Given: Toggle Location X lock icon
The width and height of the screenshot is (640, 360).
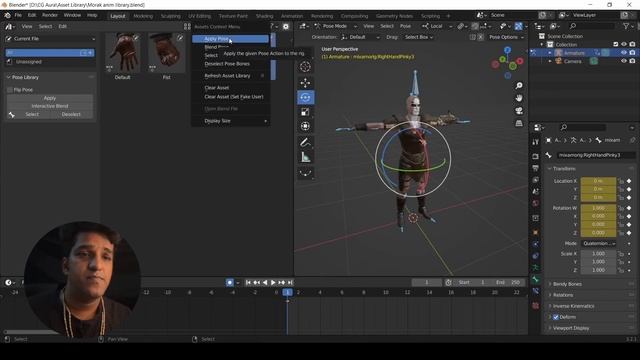Looking at the screenshot, I should point(621,181).
